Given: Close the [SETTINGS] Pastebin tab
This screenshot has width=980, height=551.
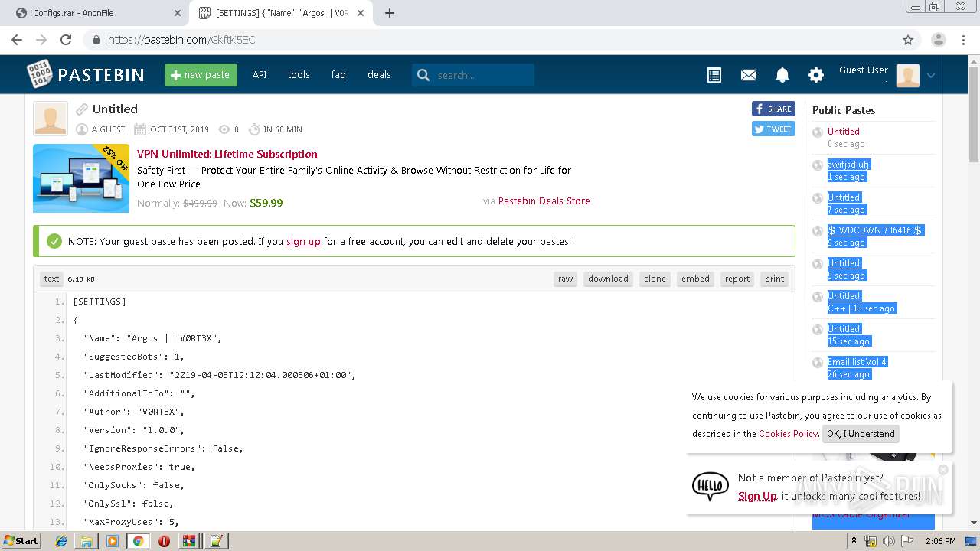Looking at the screenshot, I should pos(361,13).
